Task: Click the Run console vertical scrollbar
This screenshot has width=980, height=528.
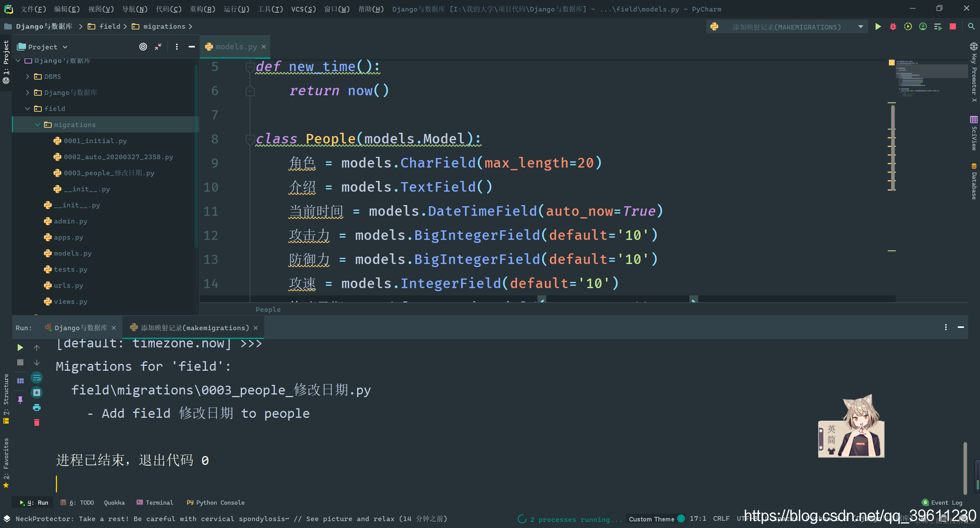Action: (965, 468)
